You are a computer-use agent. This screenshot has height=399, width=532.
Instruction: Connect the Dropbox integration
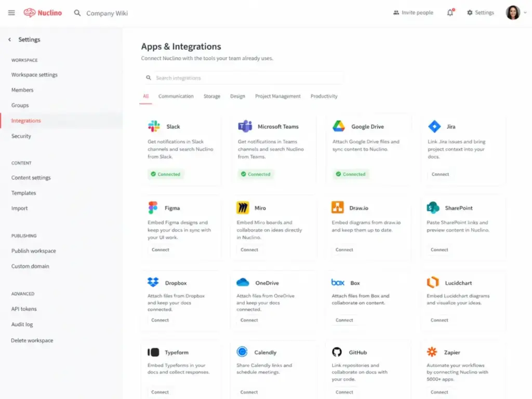pyautogui.click(x=160, y=320)
